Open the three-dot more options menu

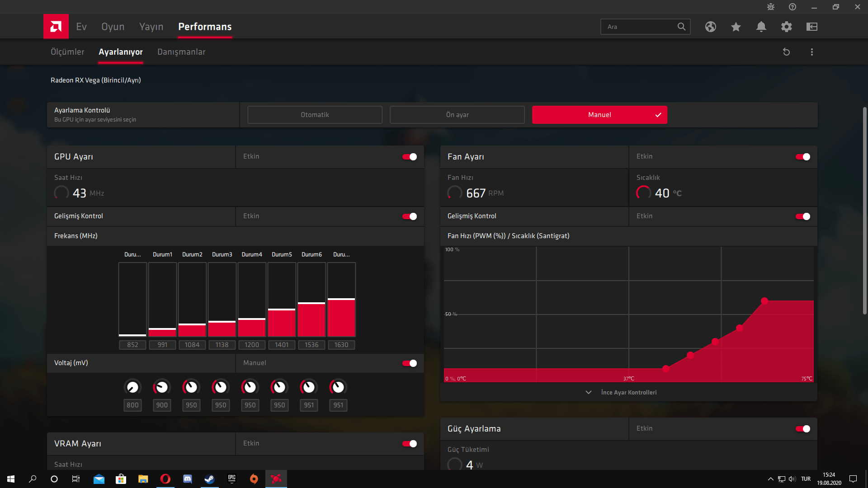[811, 52]
